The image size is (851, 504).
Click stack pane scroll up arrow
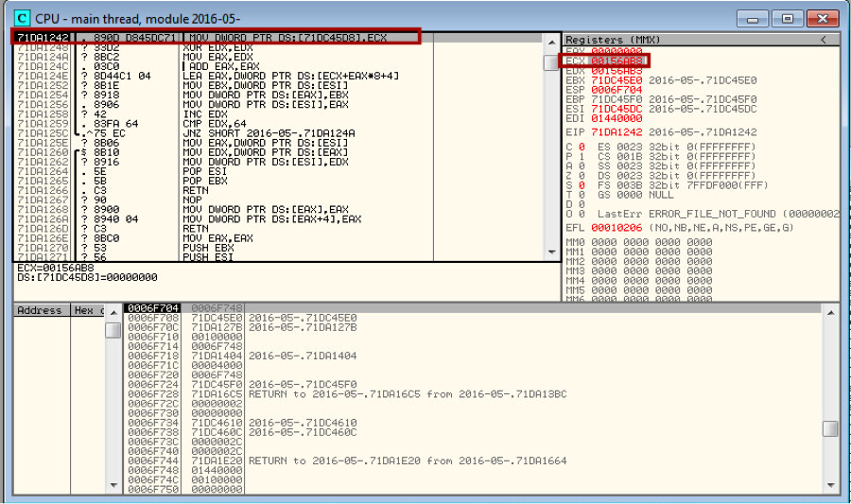[829, 310]
